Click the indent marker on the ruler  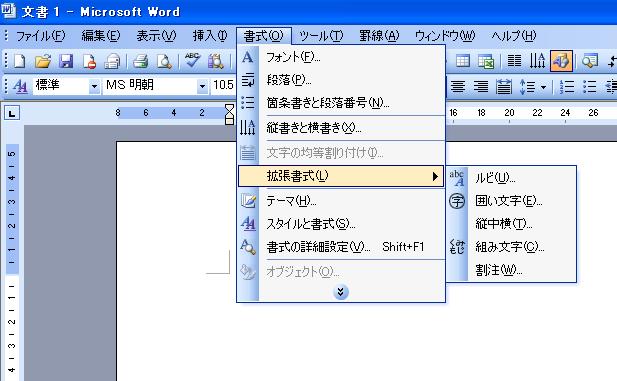(x=229, y=114)
